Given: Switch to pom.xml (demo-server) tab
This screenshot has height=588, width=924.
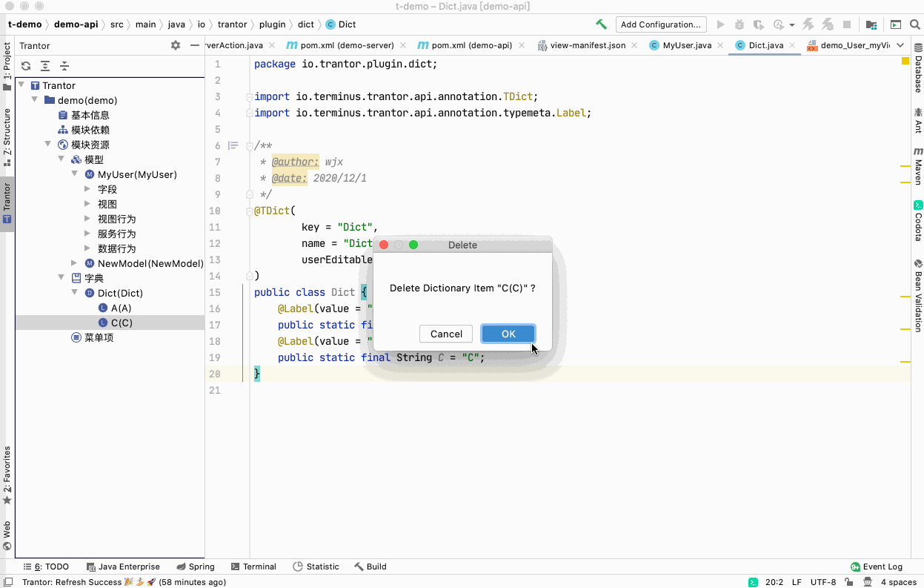Looking at the screenshot, I should point(347,45).
